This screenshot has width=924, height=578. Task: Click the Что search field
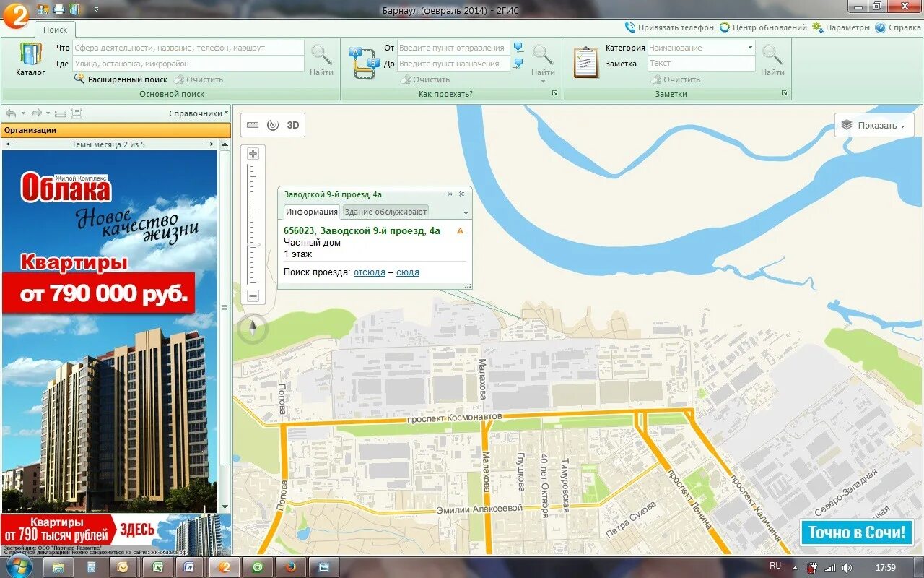(188, 48)
